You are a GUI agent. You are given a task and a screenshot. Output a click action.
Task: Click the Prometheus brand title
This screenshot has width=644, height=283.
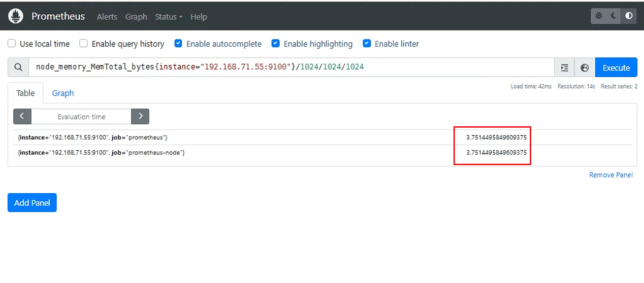click(x=58, y=16)
